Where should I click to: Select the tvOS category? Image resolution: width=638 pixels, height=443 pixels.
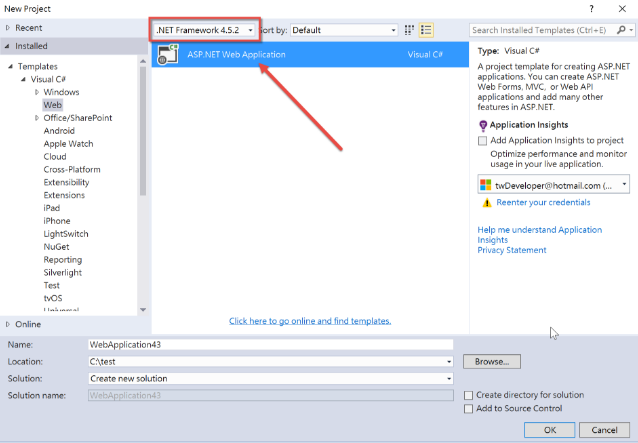pyautogui.click(x=53, y=298)
